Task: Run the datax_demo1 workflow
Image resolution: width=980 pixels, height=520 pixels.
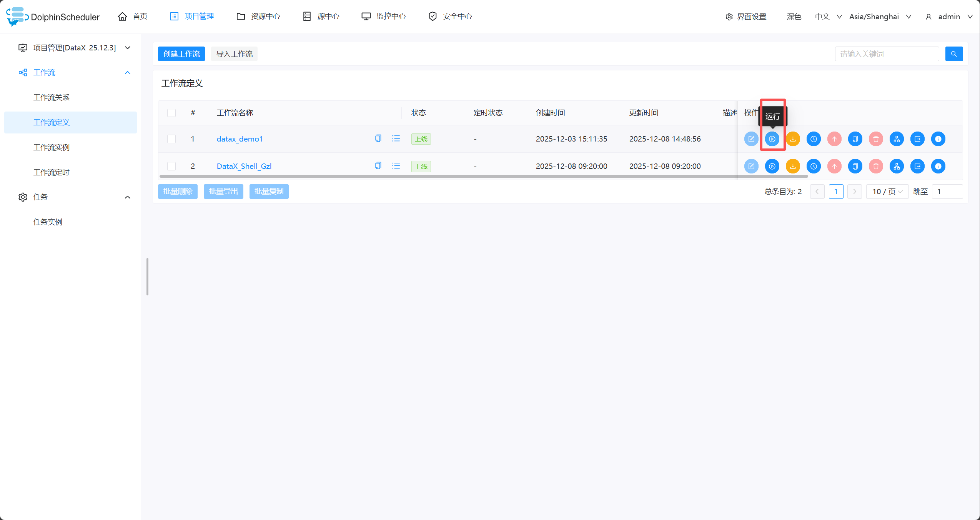Action: pos(772,139)
